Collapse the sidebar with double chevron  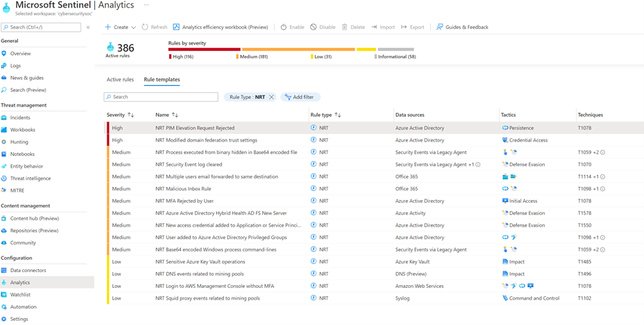(x=88, y=27)
